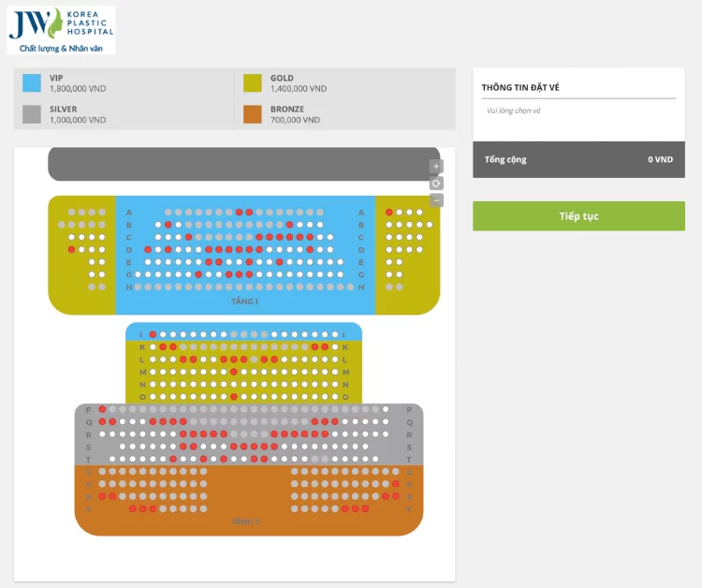Click the grey stage area above seats

(244, 164)
